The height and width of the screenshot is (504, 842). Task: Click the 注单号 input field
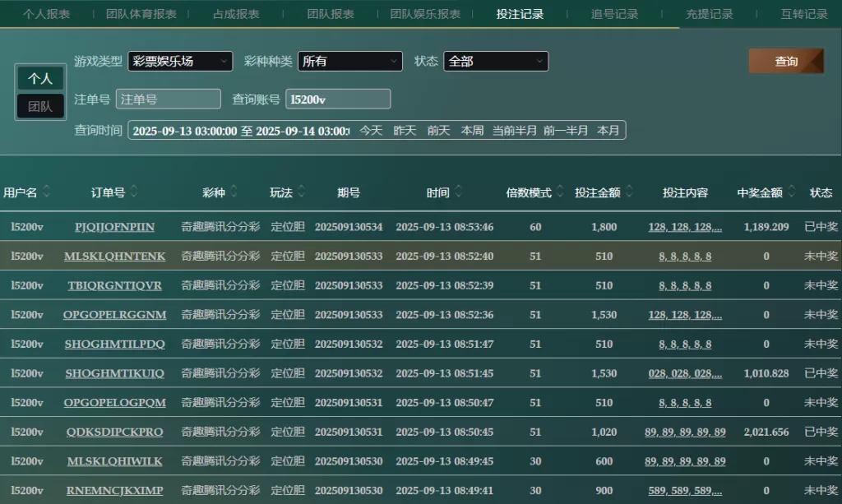tap(168, 99)
